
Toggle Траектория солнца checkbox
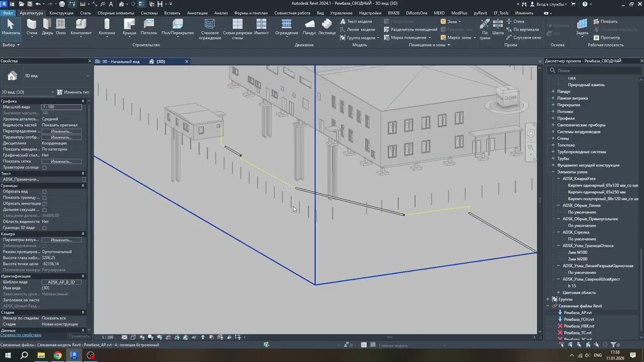coord(44,167)
